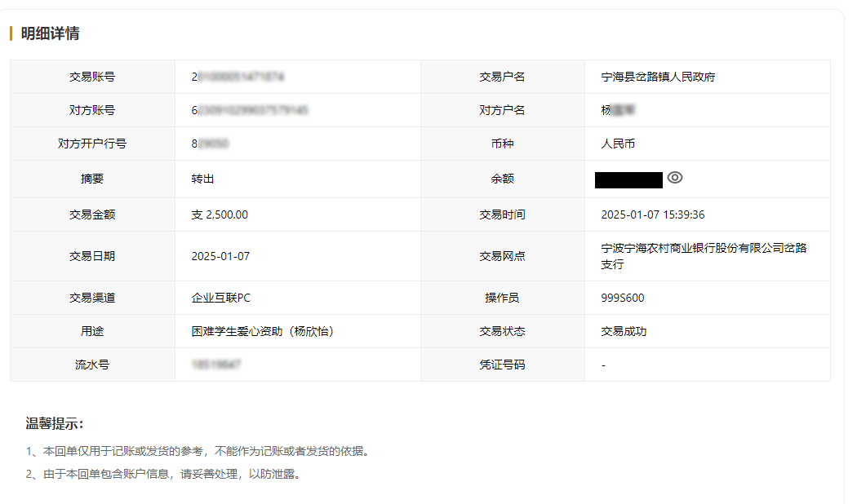Click the 交易时间 label
The width and height of the screenshot is (857, 504).
coord(502,214)
